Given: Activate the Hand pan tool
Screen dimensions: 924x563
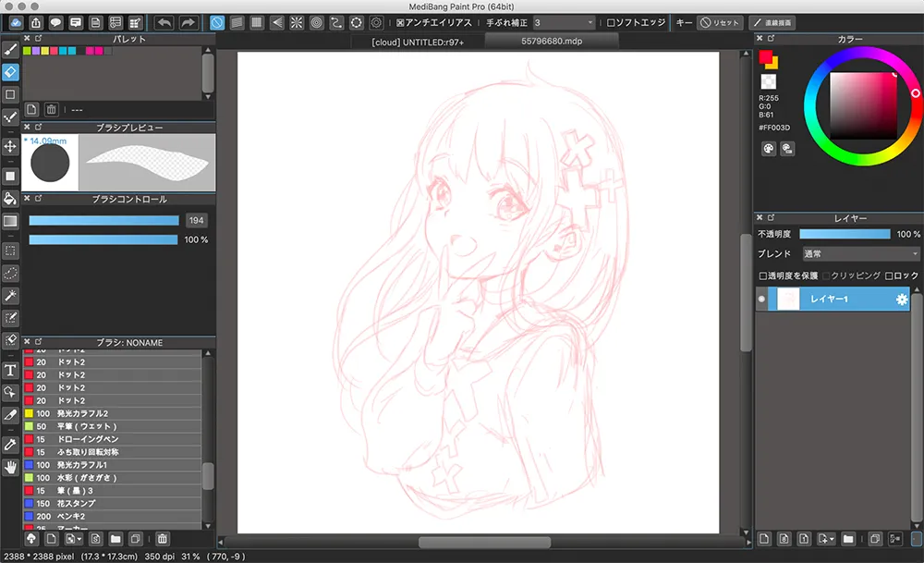Looking at the screenshot, I should [x=11, y=467].
